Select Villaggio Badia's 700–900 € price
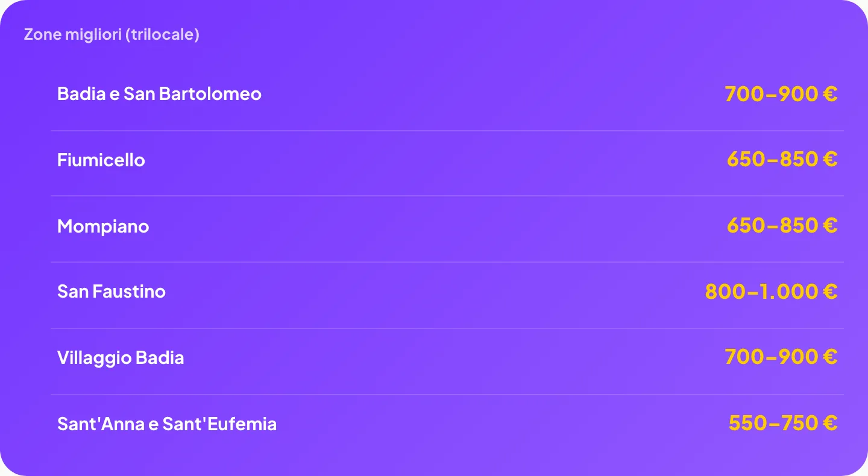This screenshot has height=476, width=868. point(781,357)
